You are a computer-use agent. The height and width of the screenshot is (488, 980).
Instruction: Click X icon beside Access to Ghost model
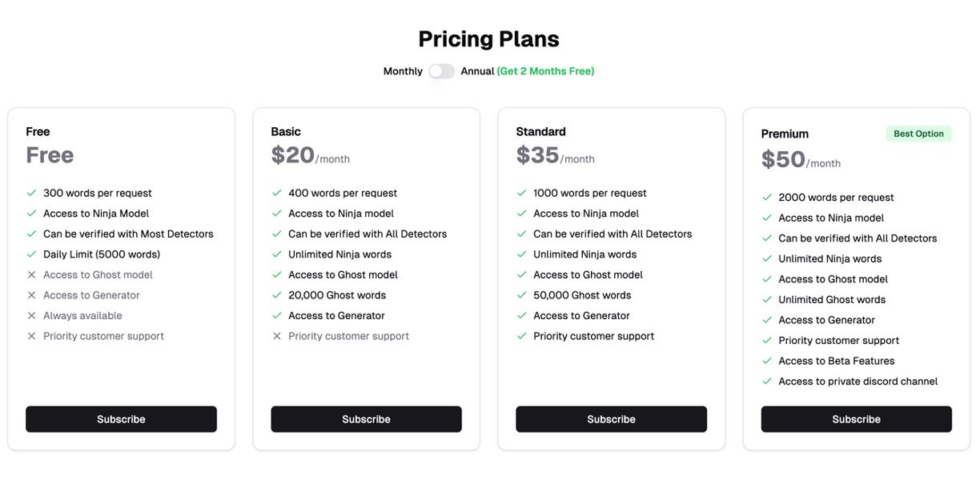(32, 274)
